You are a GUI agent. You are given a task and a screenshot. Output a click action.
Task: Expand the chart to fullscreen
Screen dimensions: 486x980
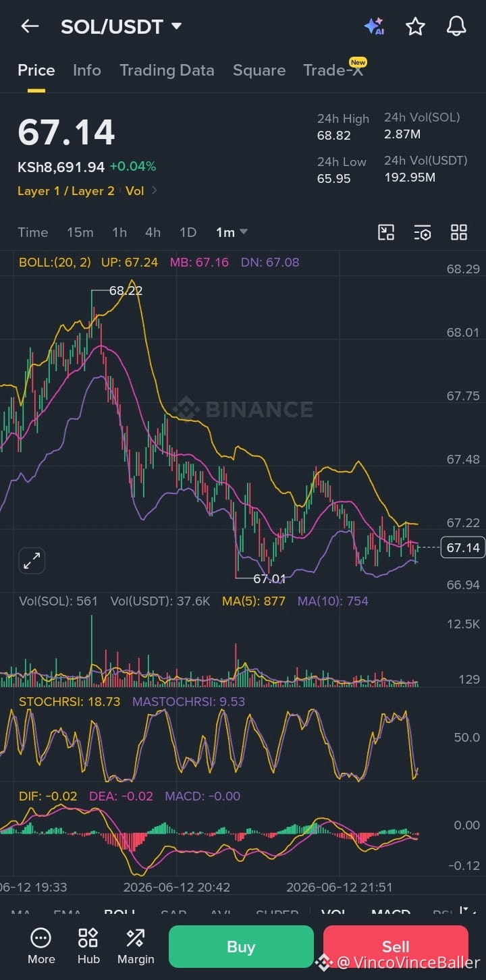pyautogui.click(x=32, y=561)
